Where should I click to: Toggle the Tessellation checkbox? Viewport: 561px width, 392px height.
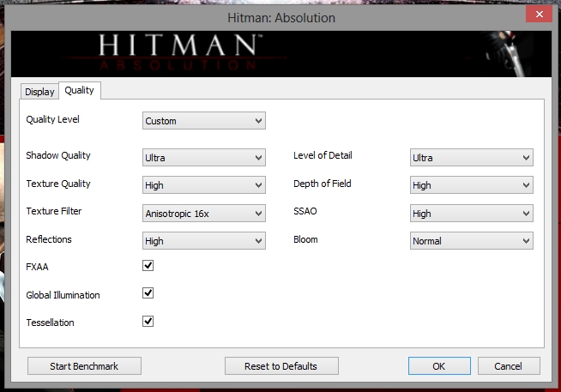click(x=148, y=321)
